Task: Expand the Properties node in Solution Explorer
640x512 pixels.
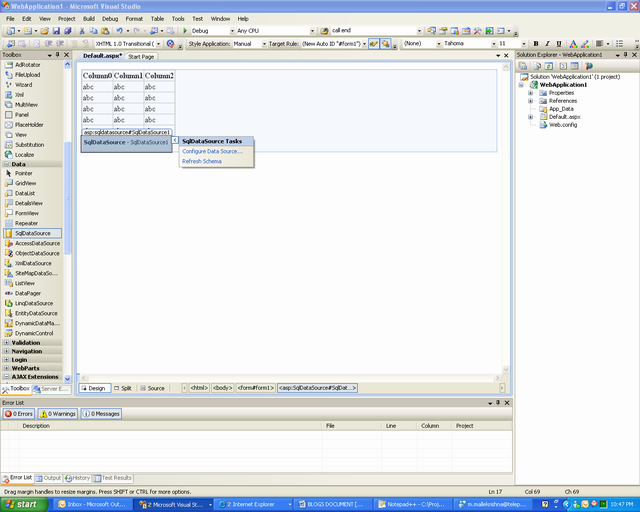Action: (x=530, y=93)
